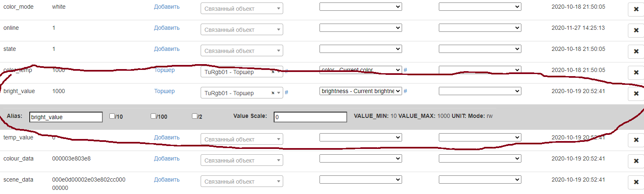Click Добавить link in scene_data row

[x=167, y=180]
